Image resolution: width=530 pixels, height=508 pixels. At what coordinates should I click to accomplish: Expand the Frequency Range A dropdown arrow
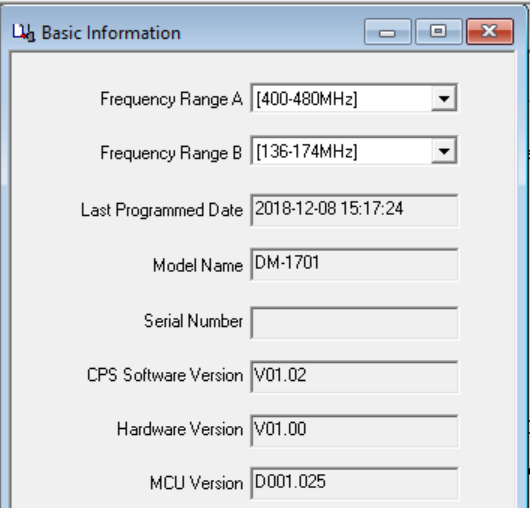pyautogui.click(x=444, y=98)
